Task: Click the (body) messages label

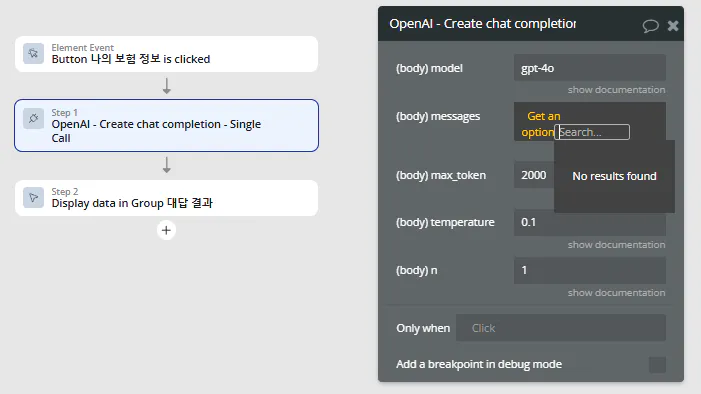Action: click(x=438, y=116)
